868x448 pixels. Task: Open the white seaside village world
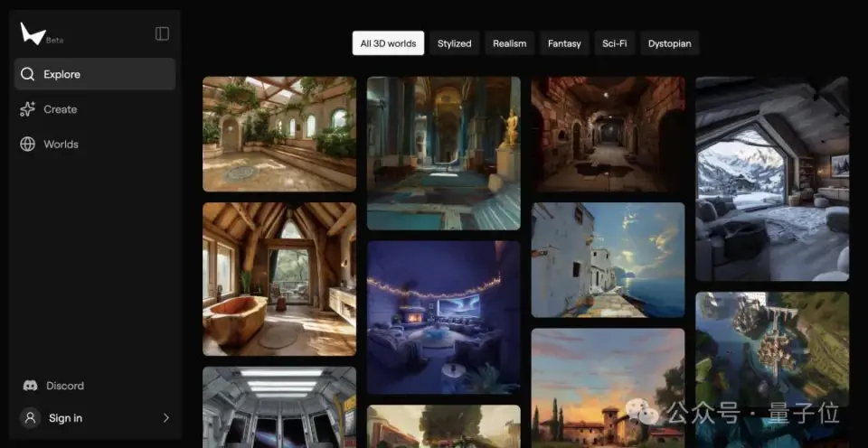[x=608, y=259]
